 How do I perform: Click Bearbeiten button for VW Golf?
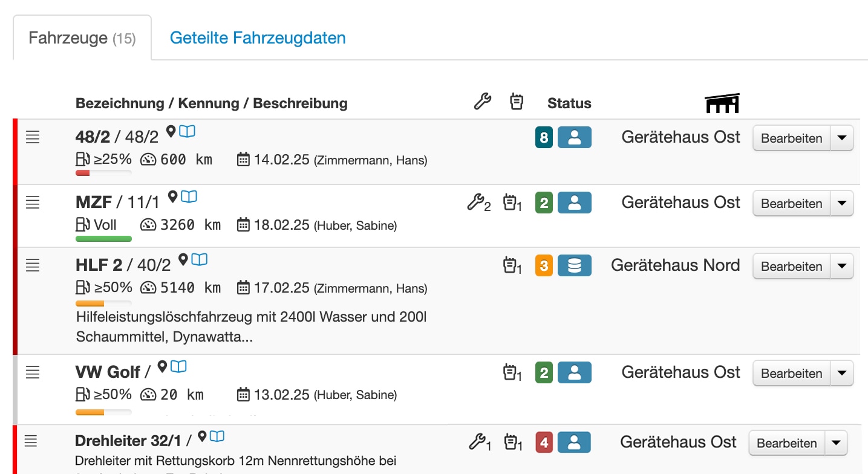coord(791,373)
